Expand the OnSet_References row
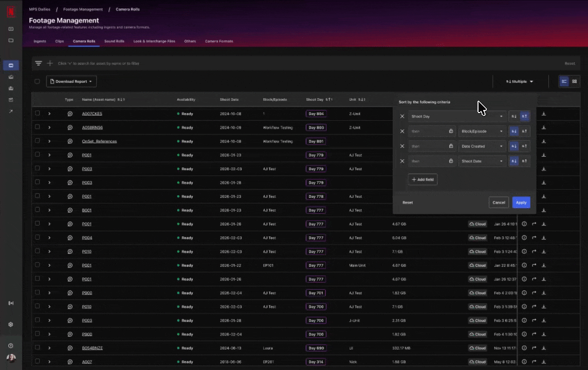The height and width of the screenshot is (370, 588). click(49, 141)
